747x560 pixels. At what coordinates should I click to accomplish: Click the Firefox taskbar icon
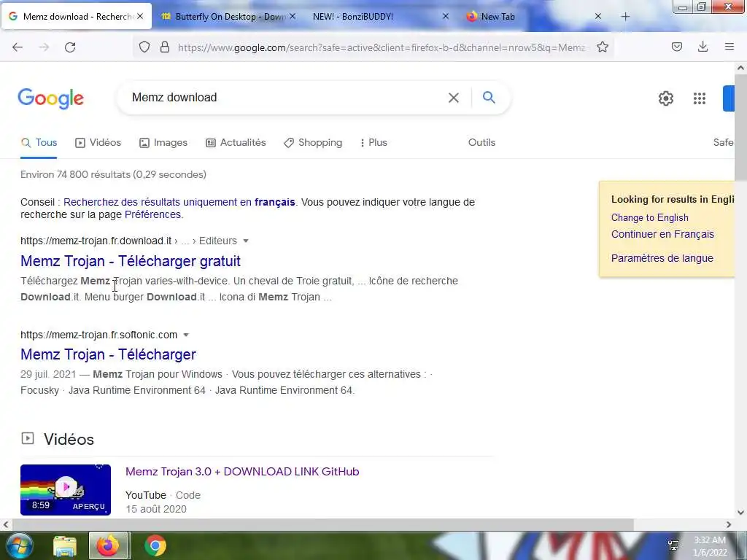(x=108, y=545)
